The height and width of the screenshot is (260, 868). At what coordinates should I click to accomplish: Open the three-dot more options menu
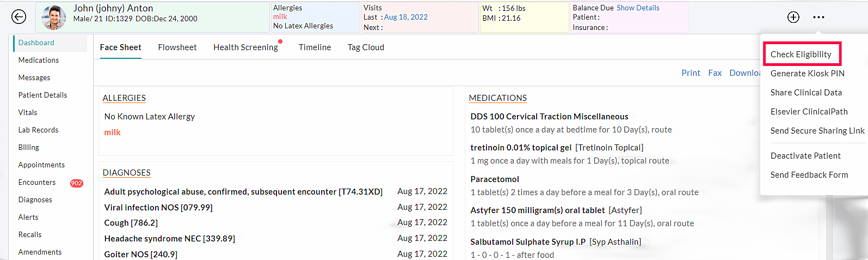818,17
